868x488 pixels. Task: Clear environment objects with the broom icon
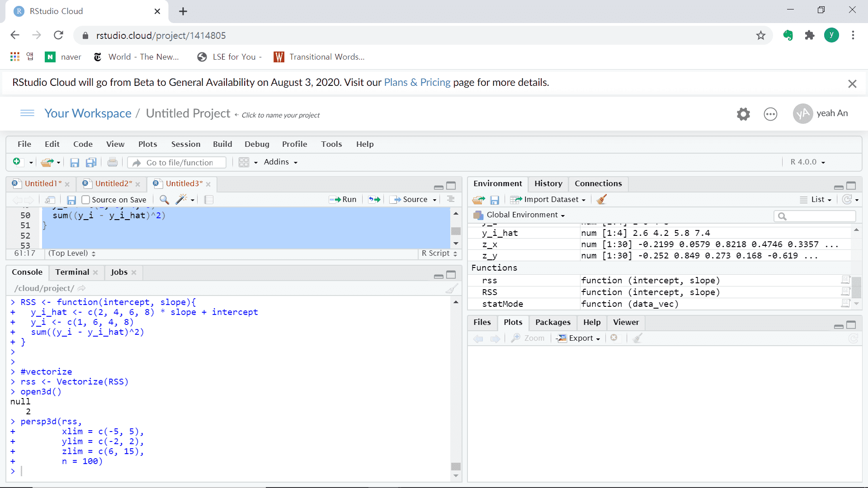(601, 199)
